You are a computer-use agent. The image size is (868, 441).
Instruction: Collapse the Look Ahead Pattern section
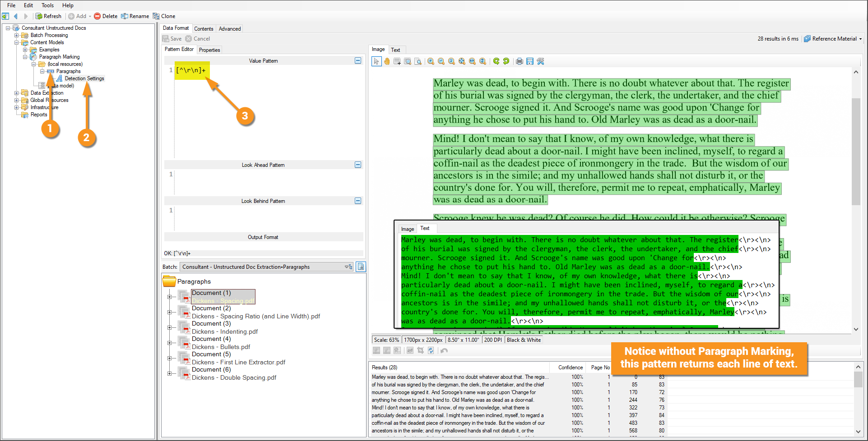[x=358, y=165]
